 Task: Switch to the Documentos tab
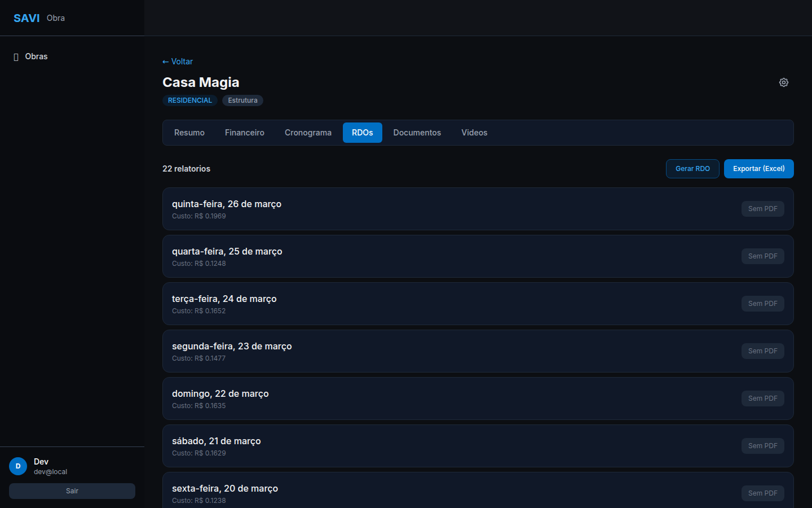(417, 133)
